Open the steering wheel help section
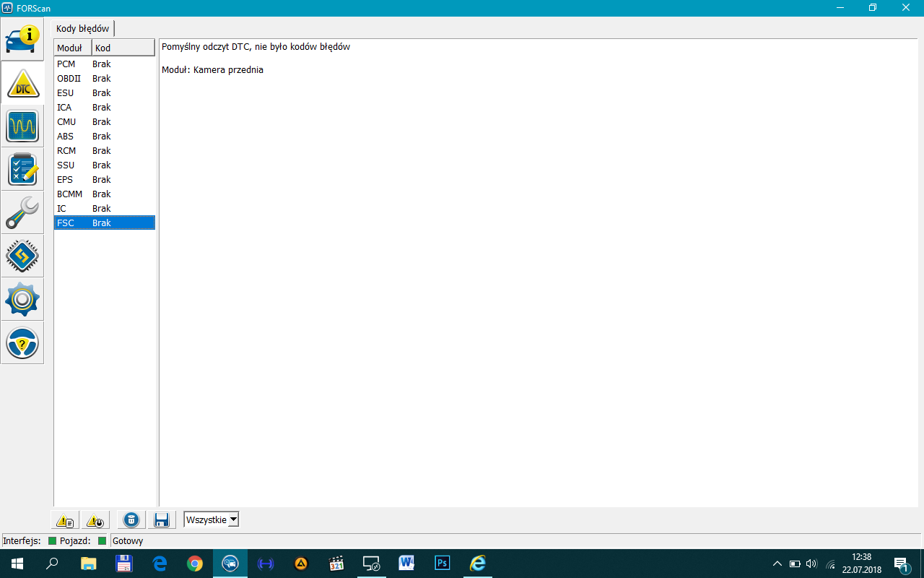The height and width of the screenshot is (578, 924). 22,342
